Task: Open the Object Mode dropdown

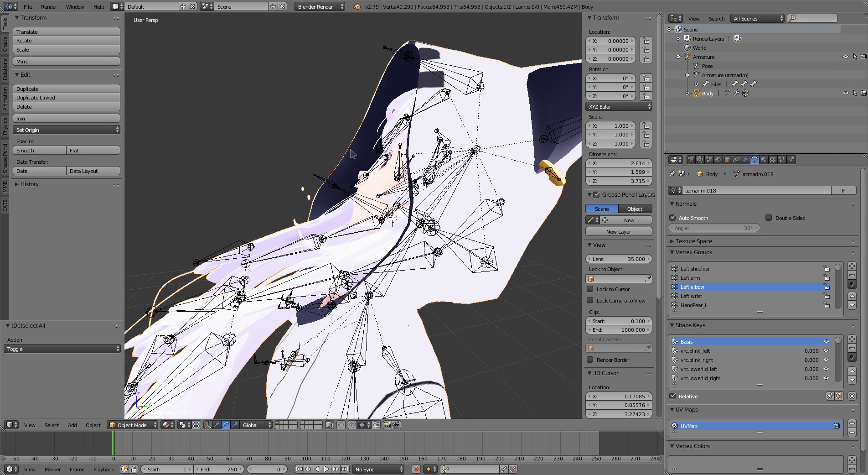Action: click(133, 425)
